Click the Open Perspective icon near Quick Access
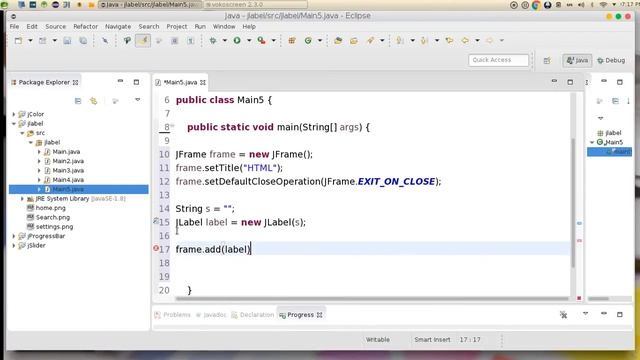 (x=547, y=60)
